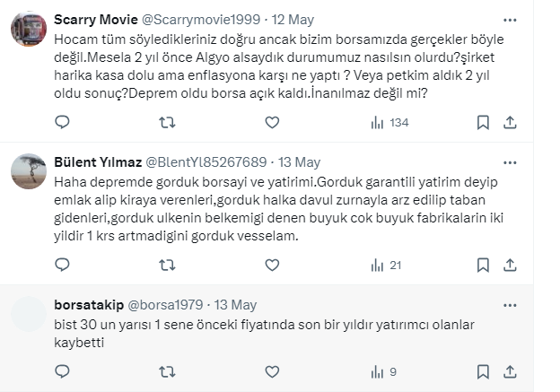Screen dimensions: 560x392
Task: Retweet Bülent Yılmaz's tweet
Action: [x=167, y=265]
